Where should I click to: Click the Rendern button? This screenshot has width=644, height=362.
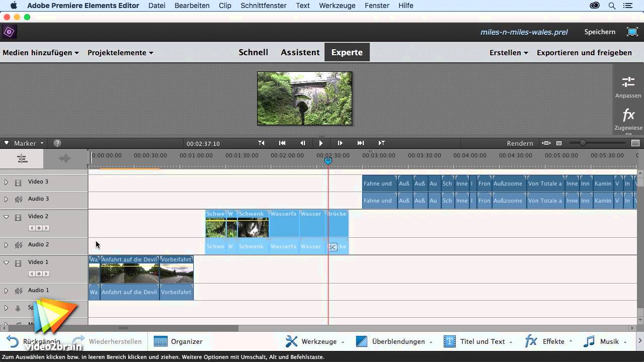click(x=520, y=143)
